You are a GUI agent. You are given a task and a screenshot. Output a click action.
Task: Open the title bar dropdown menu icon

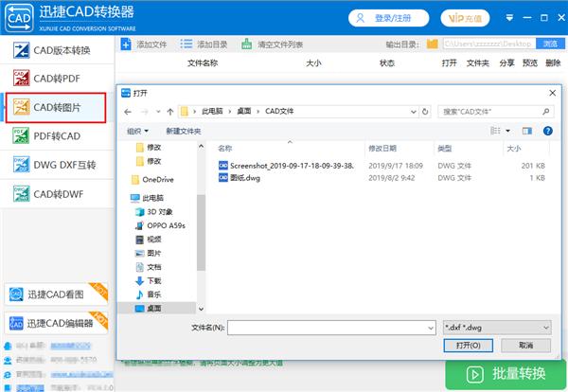pyautogui.click(x=509, y=17)
